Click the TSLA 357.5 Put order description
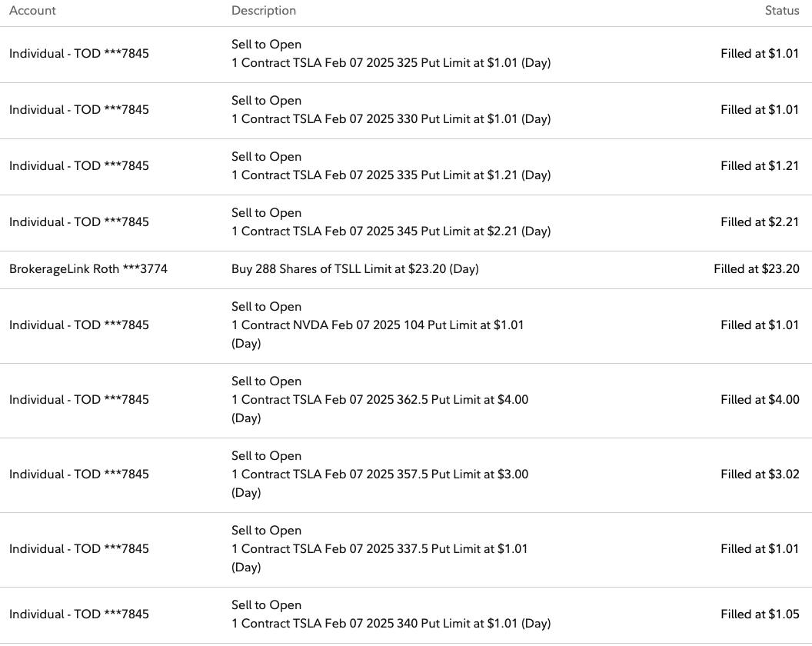 (x=380, y=475)
